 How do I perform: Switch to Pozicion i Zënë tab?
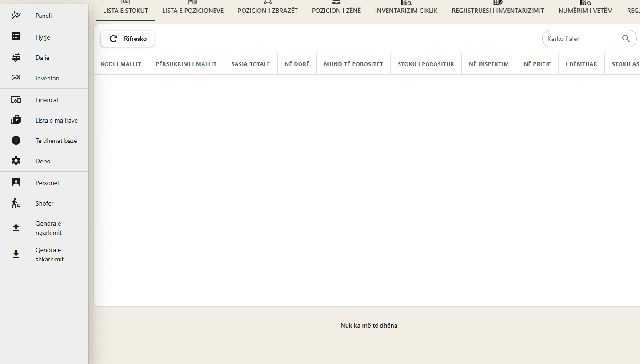[x=336, y=11]
